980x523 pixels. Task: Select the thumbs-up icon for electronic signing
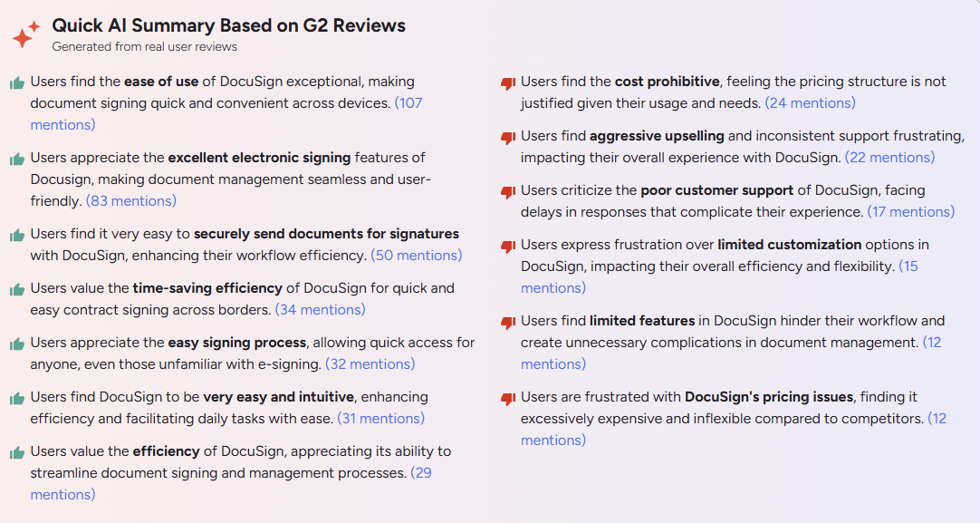[x=16, y=158]
